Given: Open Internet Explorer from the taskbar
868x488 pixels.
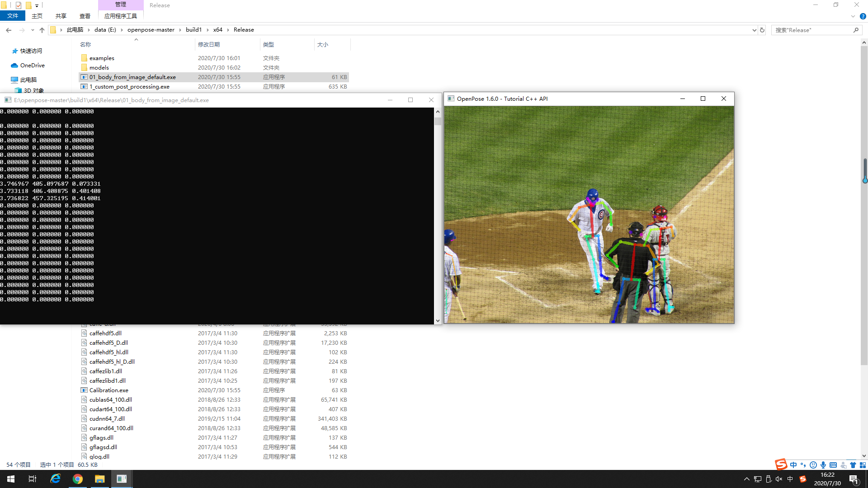Looking at the screenshot, I should pos(55,479).
